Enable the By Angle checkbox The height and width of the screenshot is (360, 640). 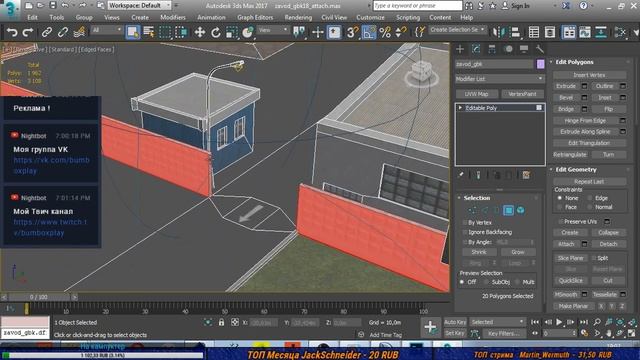click(x=465, y=242)
